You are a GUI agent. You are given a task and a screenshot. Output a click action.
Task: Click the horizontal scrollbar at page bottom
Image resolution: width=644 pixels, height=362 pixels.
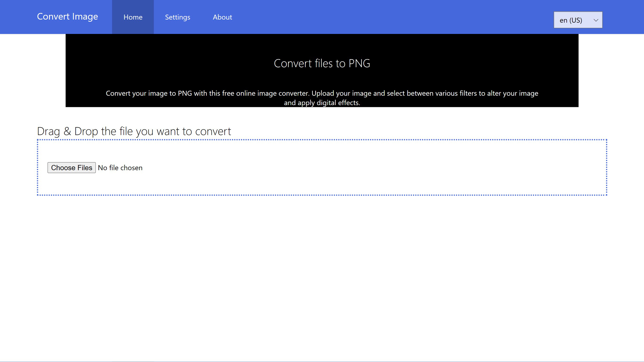(322, 360)
